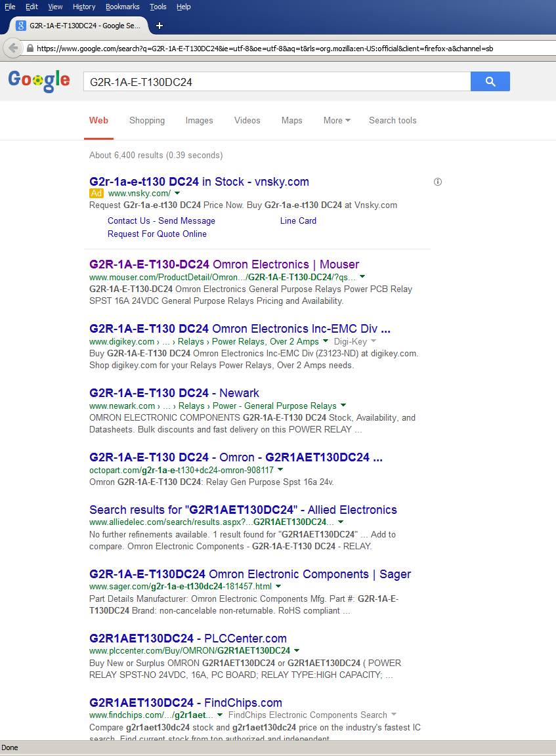The height and width of the screenshot is (756, 556).
Task: Switch to Videos results tab
Action: pyautogui.click(x=247, y=121)
